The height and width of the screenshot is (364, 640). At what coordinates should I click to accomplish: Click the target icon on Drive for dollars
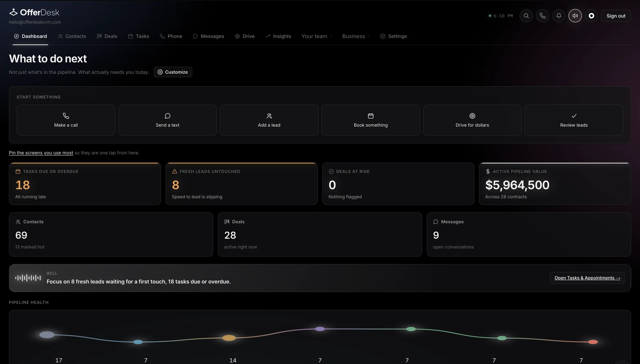click(x=472, y=116)
